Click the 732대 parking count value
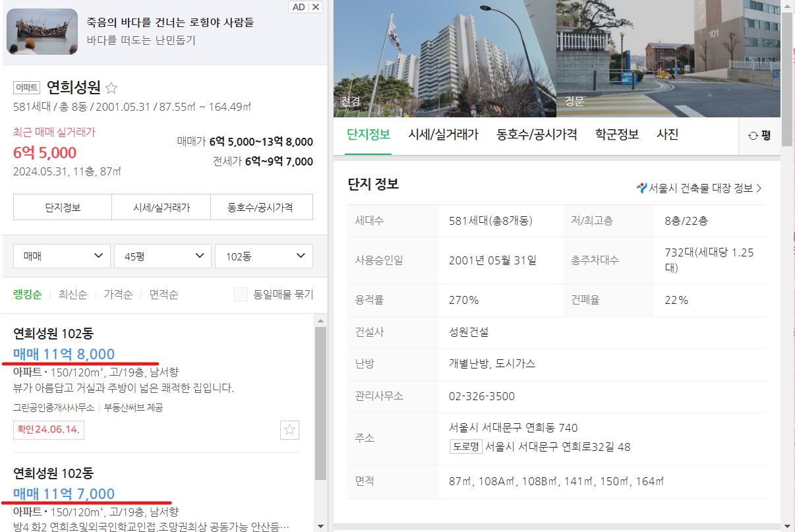 pos(709,260)
